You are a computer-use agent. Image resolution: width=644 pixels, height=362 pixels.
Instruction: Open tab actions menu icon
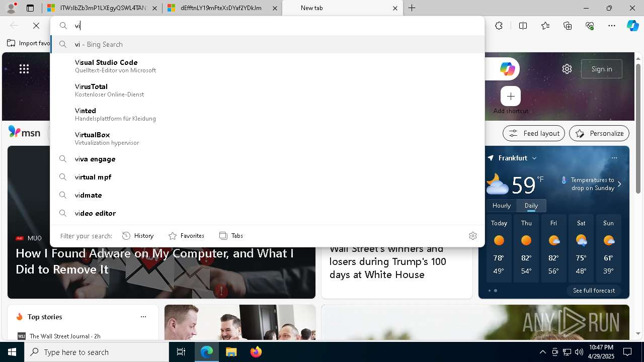pyautogui.click(x=30, y=8)
